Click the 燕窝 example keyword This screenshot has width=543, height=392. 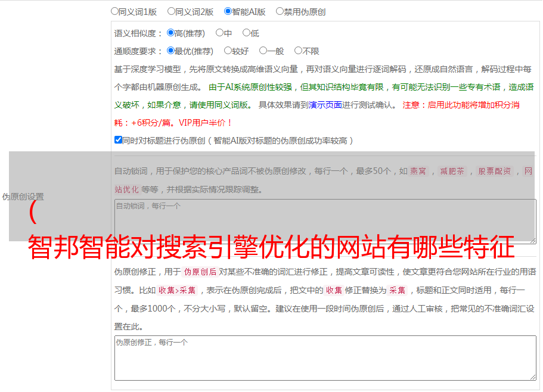(x=418, y=171)
